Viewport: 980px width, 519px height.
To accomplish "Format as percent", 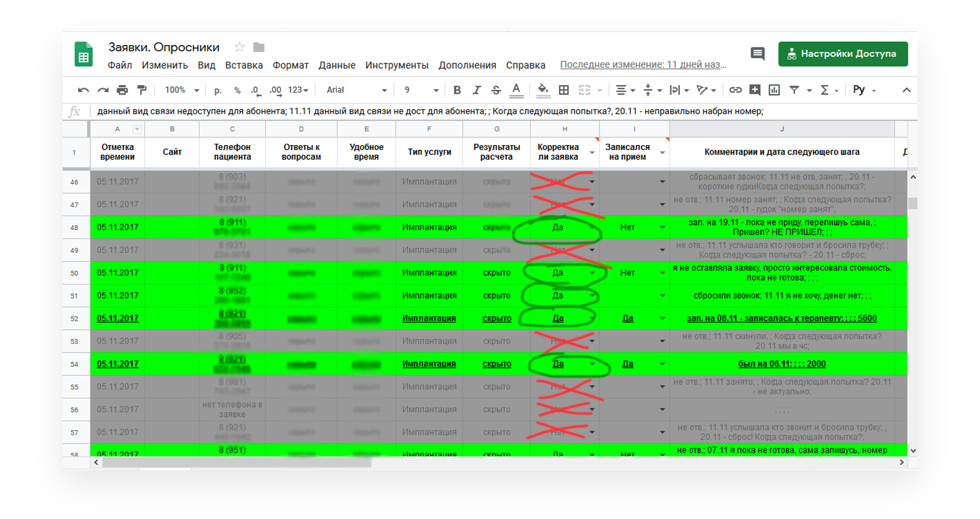I will click(x=237, y=90).
